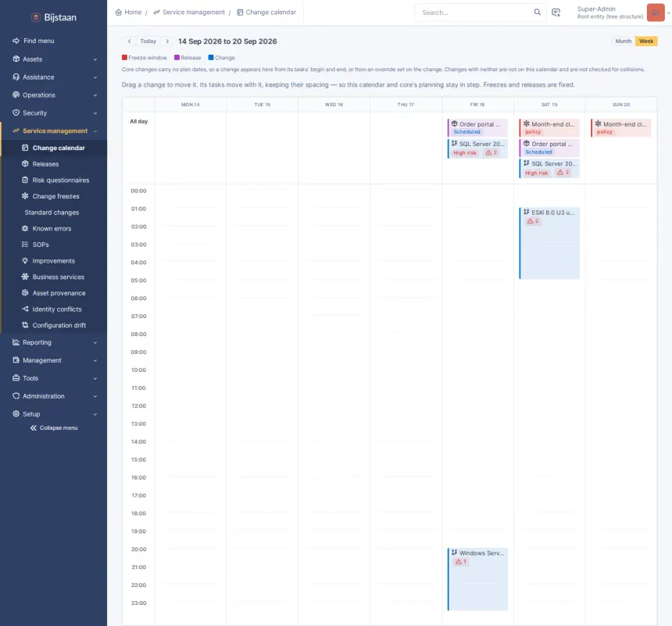
Task: Expand the Assets menu chevron
Action: [95, 59]
